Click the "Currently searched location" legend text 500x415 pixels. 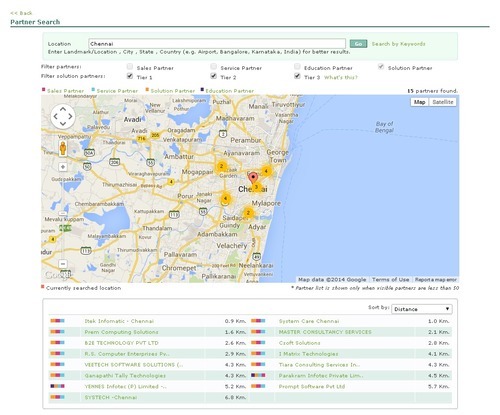click(83, 288)
